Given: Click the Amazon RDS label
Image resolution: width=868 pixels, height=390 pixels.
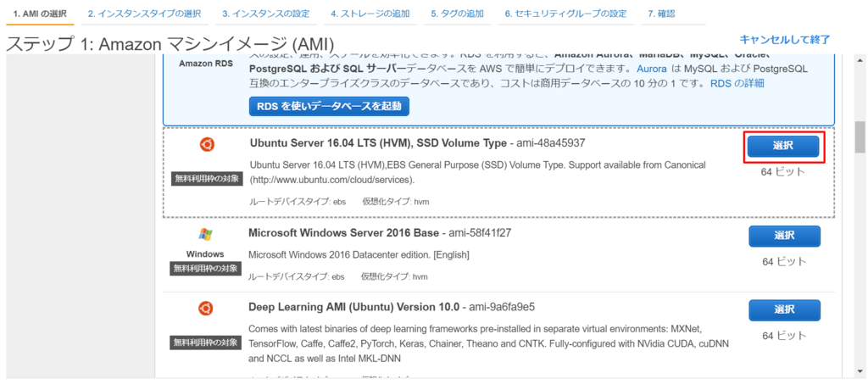Looking at the screenshot, I should pos(206,63).
